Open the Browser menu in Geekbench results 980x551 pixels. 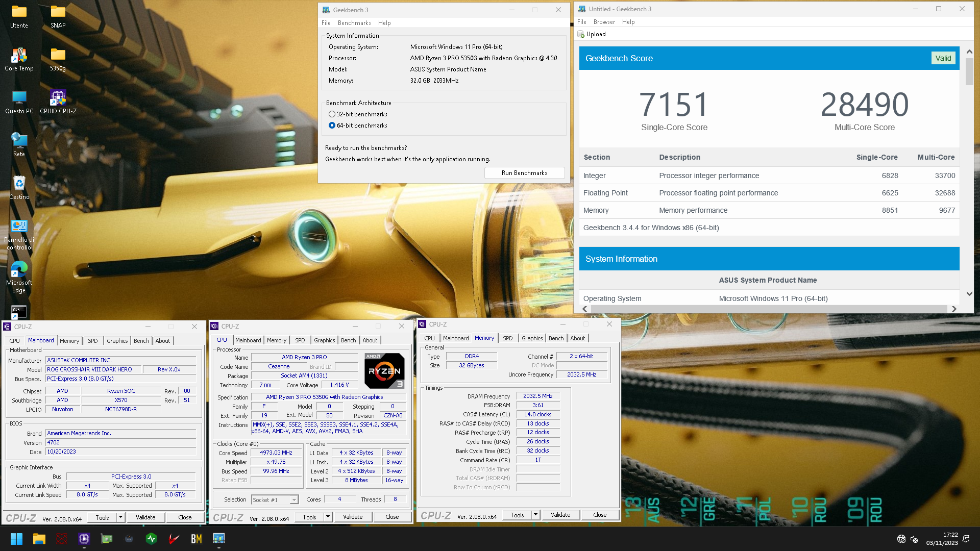(x=604, y=22)
